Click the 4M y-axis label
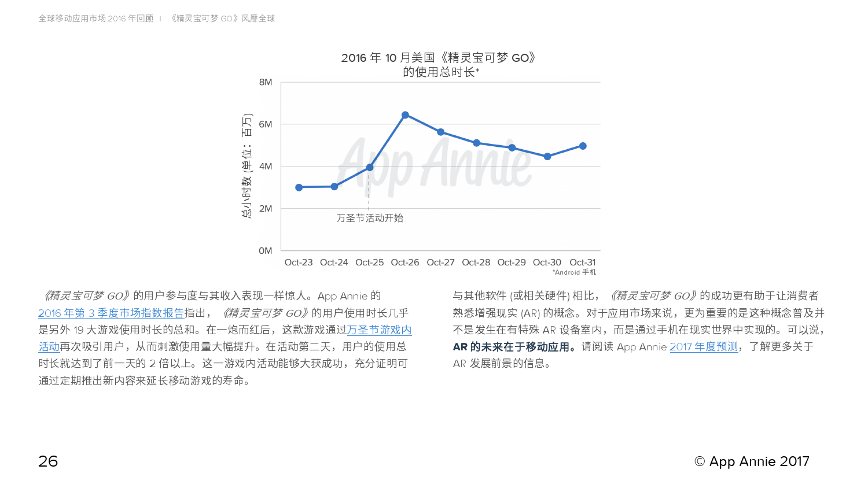 click(266, 167)
